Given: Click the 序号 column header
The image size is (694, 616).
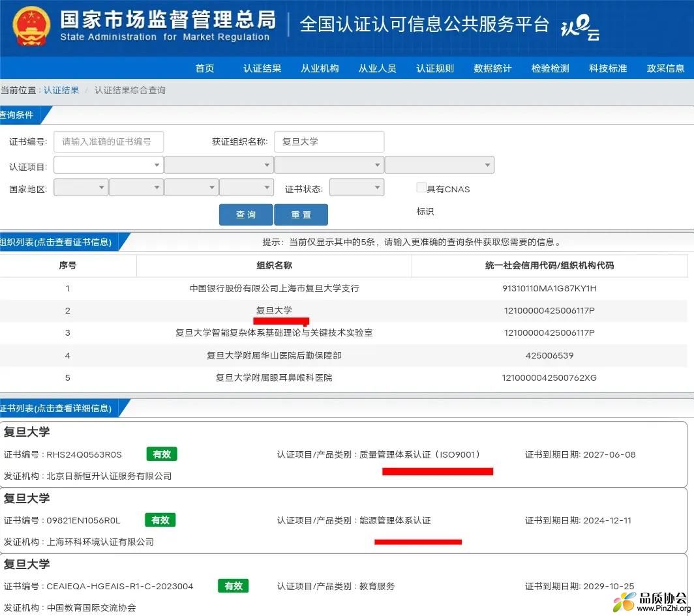Looking at the screenshot, I should [x=67, y=265].
